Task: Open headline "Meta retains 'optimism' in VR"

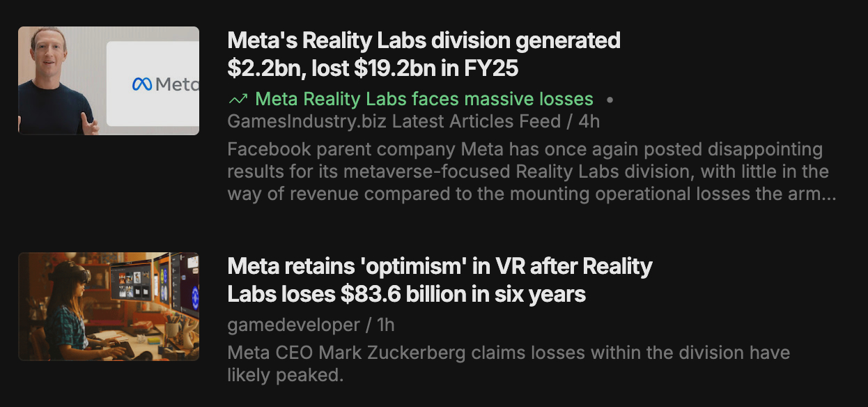Action: (x=440, y=266)
